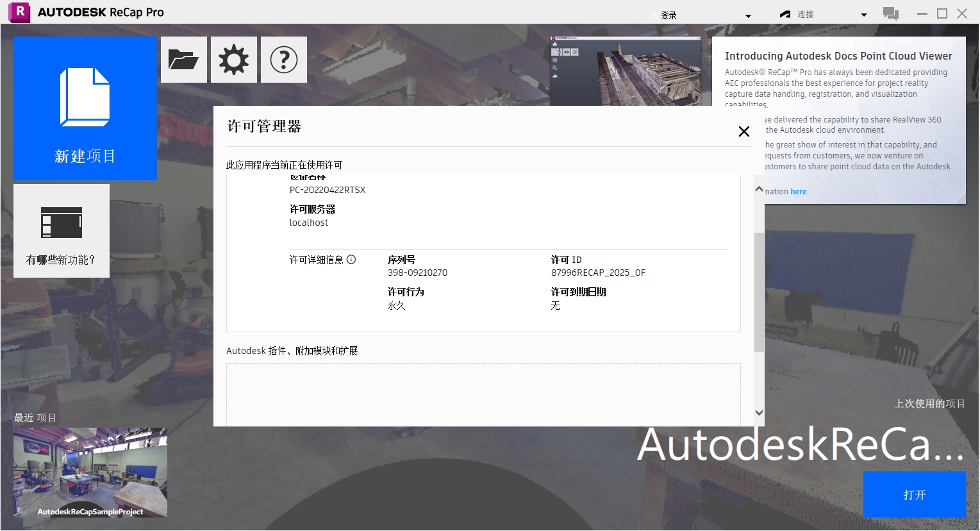Click the Autodesk 连接 menu label
Viewport: 980px width, 531px height.
[x=805, y=15]
